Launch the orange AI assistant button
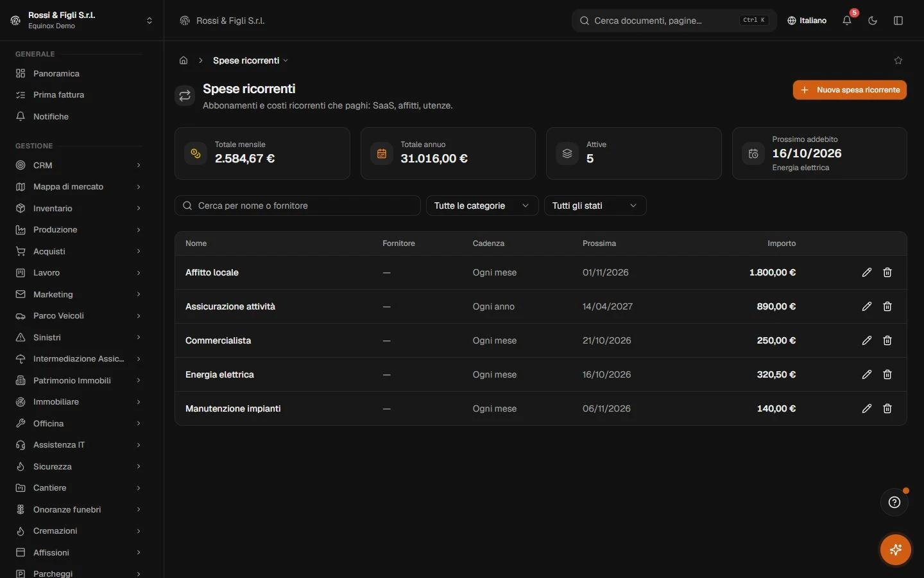This screenshot has height=578, width=924. click(896, 550)
